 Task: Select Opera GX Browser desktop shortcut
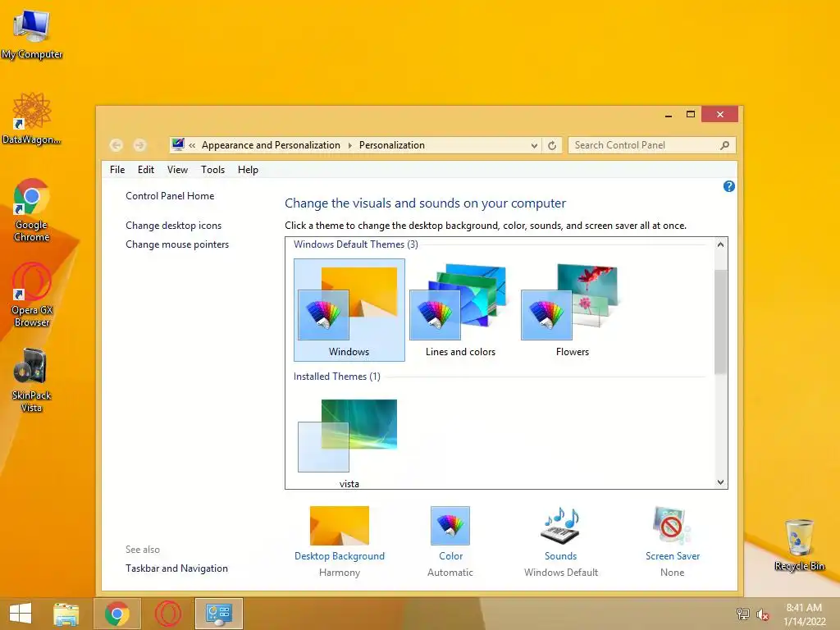pos(32,294)
